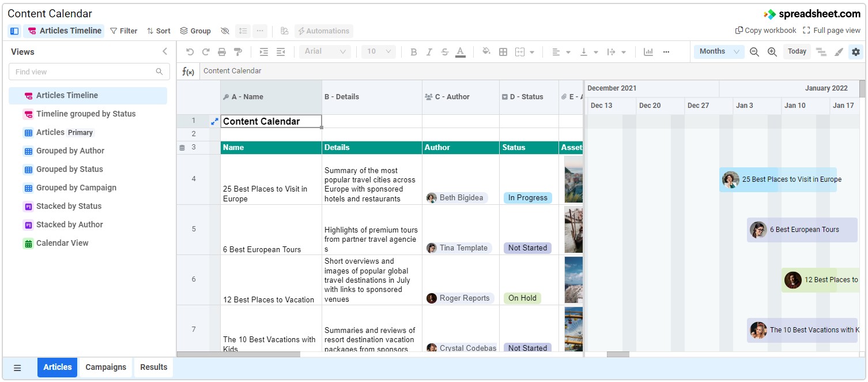Open the Arial font family dropdown

324,51
